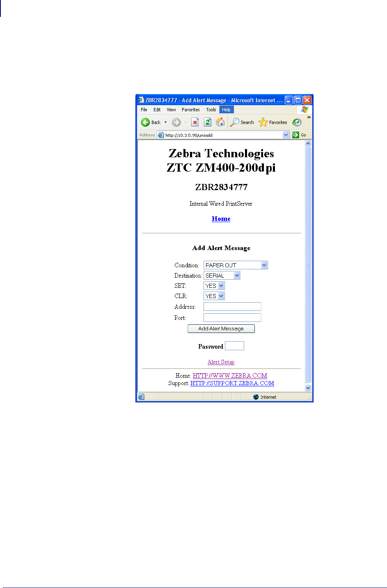Click the ZBR2834777 heading text
The height and width of the screenshot is (588, 387).
pos(221,187)
